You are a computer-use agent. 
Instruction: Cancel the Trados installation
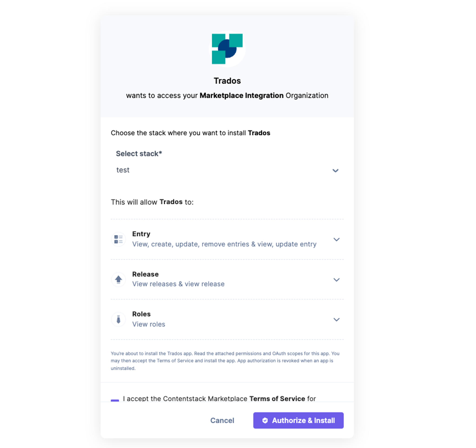(x=222, y=420)
